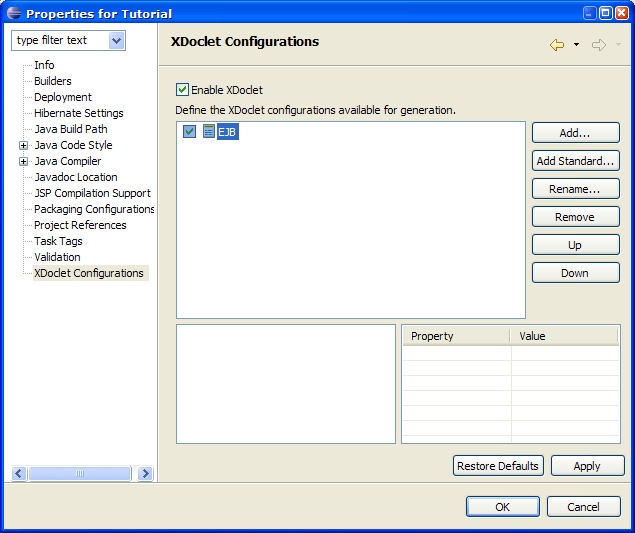Open the Deployment properties page
This screenshot has height=533, width=635.
tap(63, 97)
